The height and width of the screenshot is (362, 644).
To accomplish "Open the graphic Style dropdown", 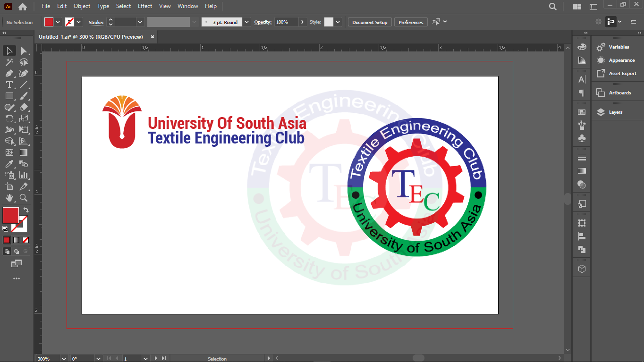I will pos(338,22).
